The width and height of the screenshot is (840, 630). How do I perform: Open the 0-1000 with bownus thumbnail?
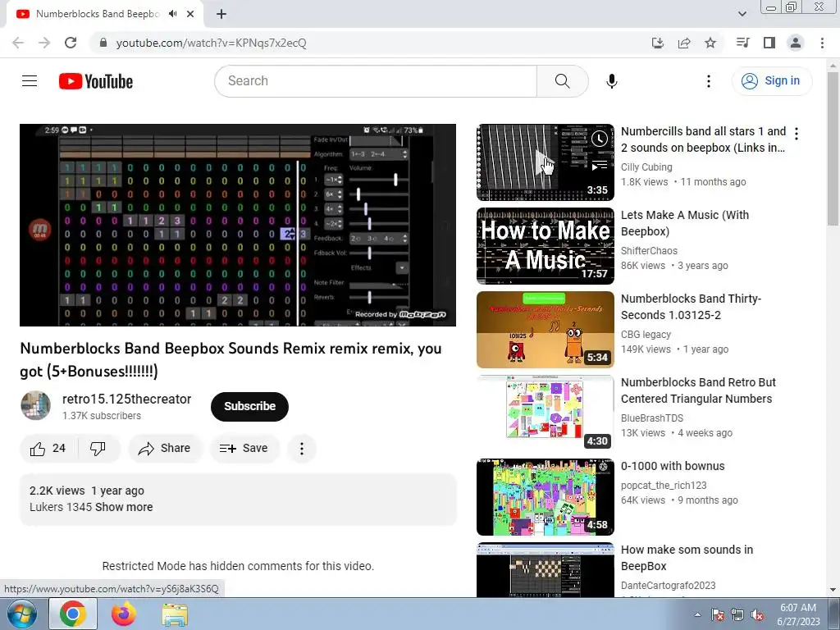click(546, 496)
